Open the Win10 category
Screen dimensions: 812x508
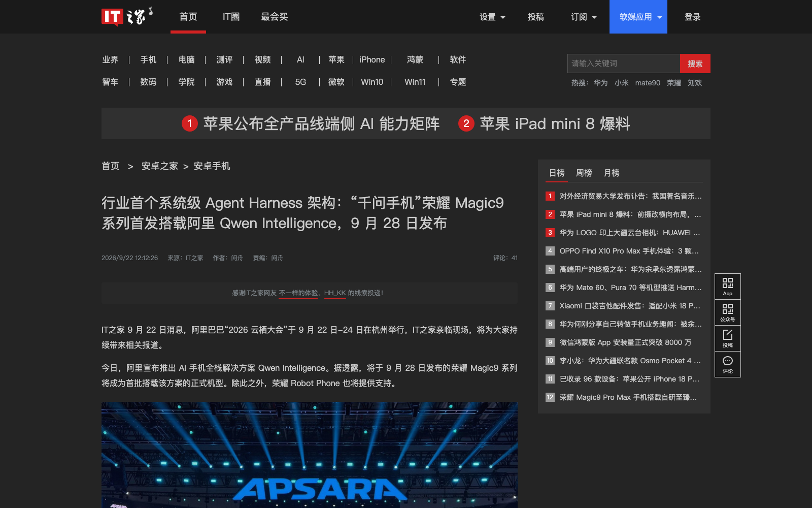point(372,82)
